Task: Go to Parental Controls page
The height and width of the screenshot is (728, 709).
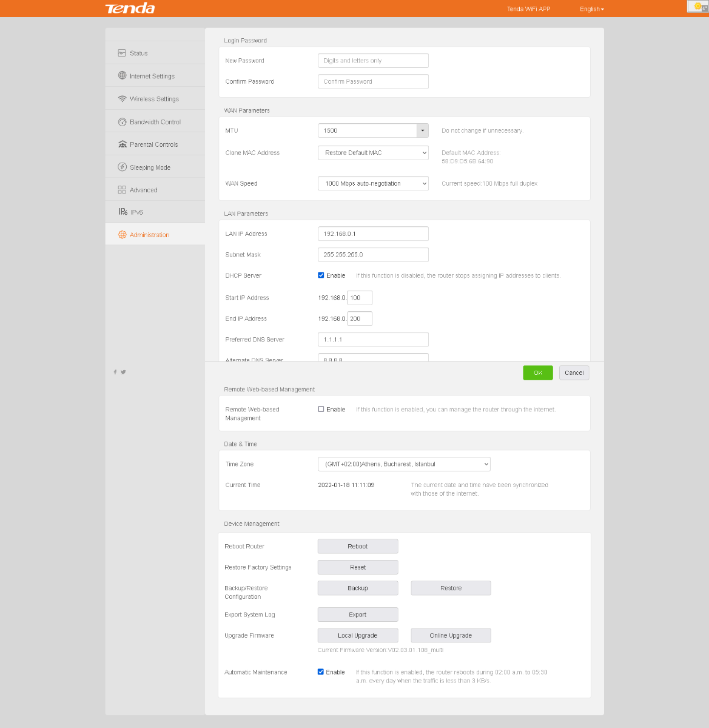Action: pos(155,144)
